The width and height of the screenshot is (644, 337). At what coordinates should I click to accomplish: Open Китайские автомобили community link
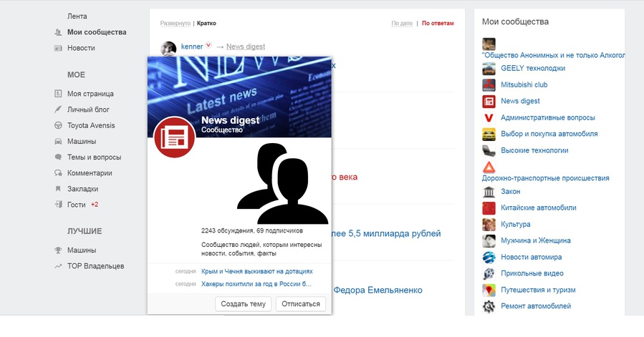coord(539,208)
